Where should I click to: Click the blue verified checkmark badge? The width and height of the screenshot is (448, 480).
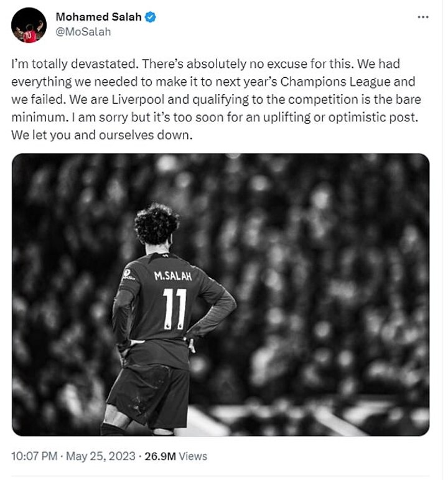(150, 18)
